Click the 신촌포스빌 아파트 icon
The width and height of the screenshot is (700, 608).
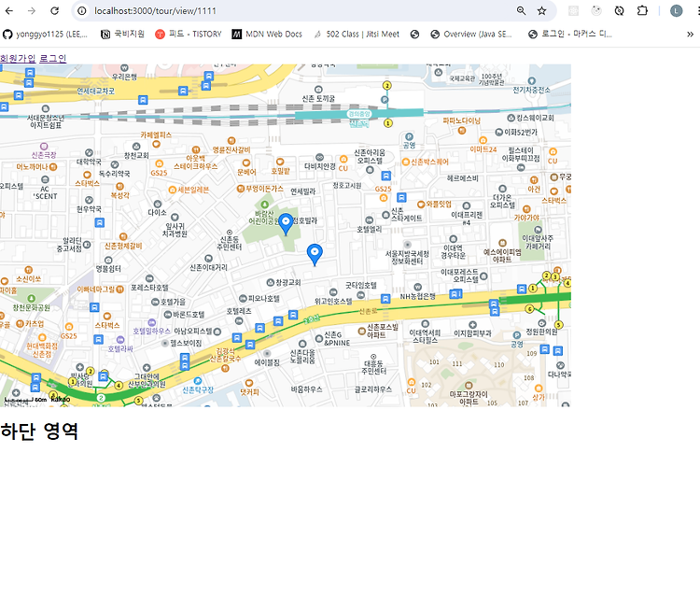(361, 331)
